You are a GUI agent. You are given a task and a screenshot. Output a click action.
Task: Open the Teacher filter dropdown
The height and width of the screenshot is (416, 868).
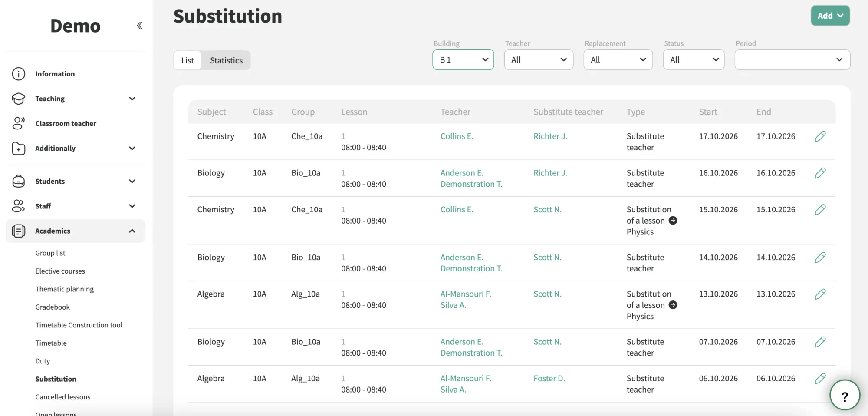point(539,59)
